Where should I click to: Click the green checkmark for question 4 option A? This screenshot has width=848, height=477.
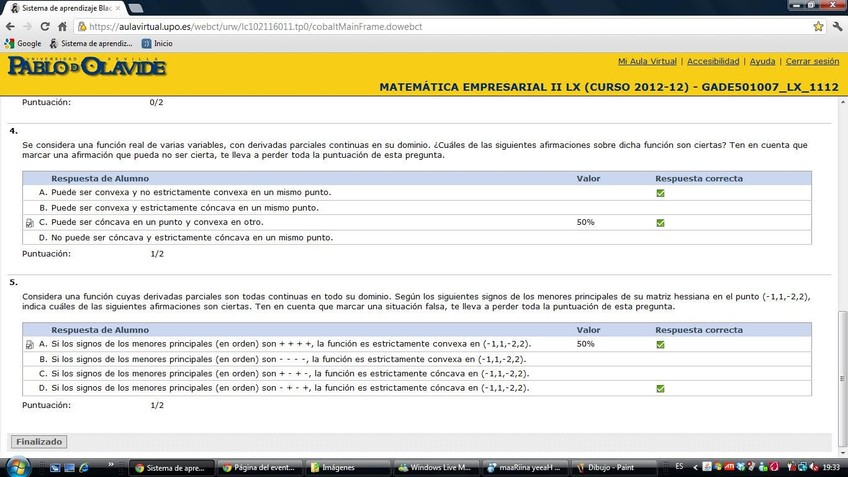pyautogui.click(x=660, y=193)
